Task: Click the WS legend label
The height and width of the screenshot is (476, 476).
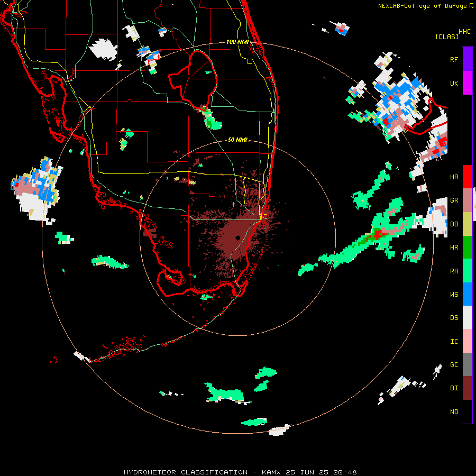Action: pos(454,295)
